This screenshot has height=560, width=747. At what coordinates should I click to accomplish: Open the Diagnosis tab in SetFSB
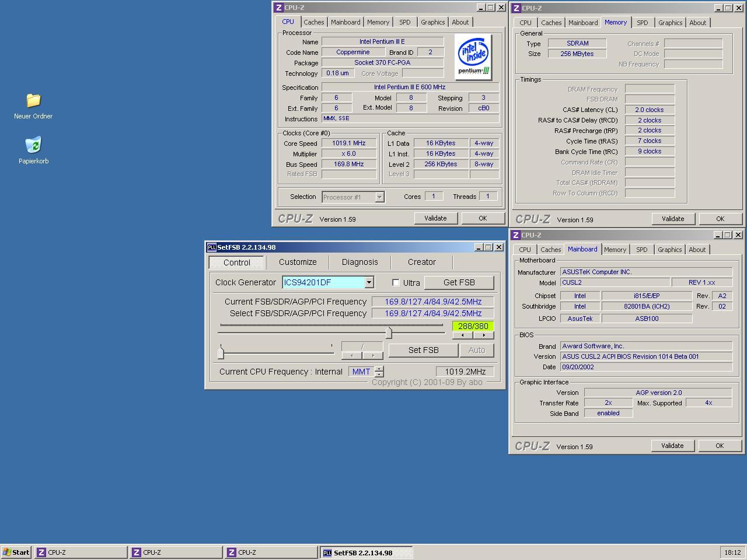pyautogui.click(x=359, y=262)
